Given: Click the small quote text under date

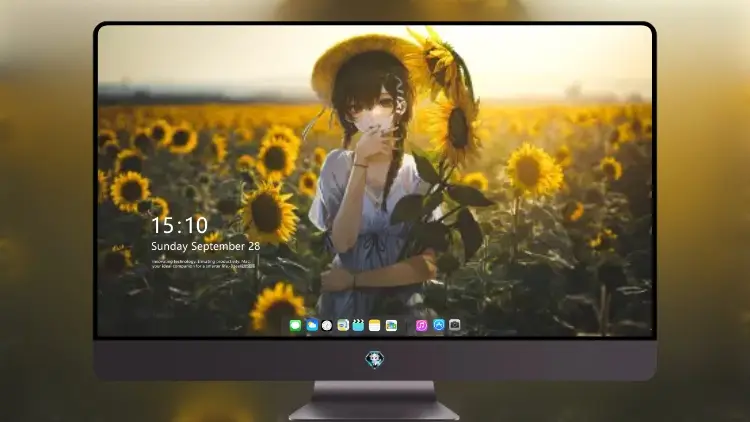Looking at the screenshot, I should 203,264.
